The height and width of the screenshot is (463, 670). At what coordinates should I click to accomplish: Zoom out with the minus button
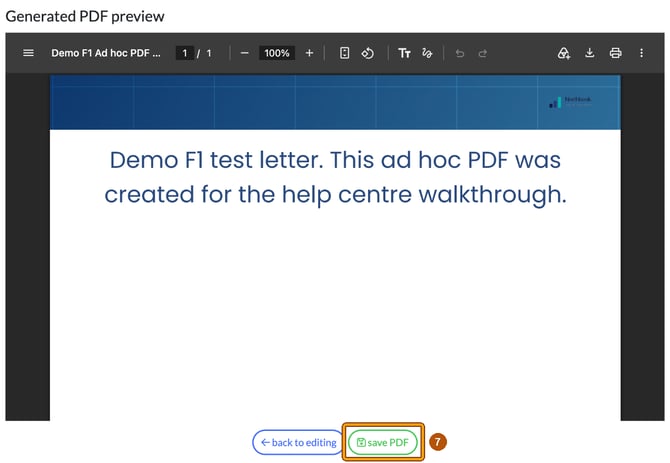tap(244, 53)
